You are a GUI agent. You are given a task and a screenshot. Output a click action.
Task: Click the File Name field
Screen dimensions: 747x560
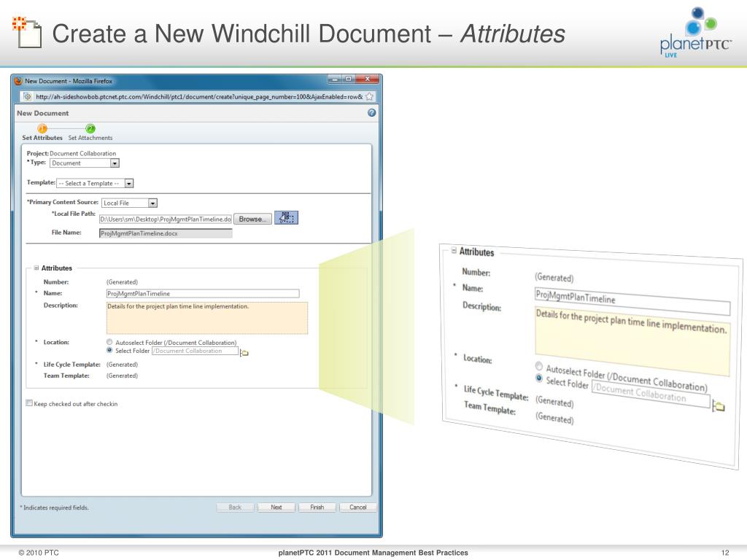pos(166,233)
